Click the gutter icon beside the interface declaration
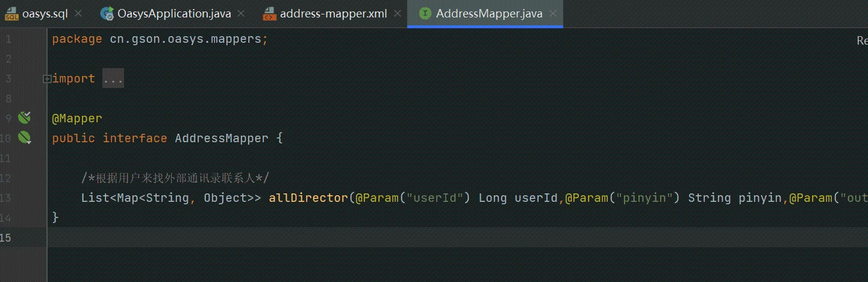 (x=24, y=138)
